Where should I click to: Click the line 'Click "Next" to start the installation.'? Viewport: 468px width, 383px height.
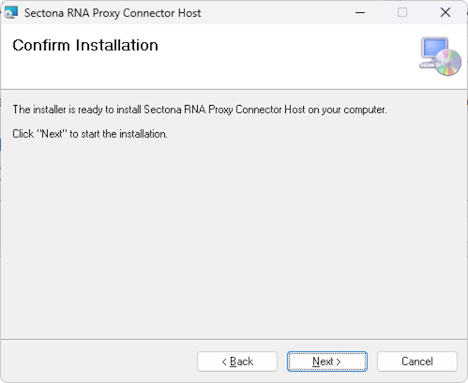(90, 134)
